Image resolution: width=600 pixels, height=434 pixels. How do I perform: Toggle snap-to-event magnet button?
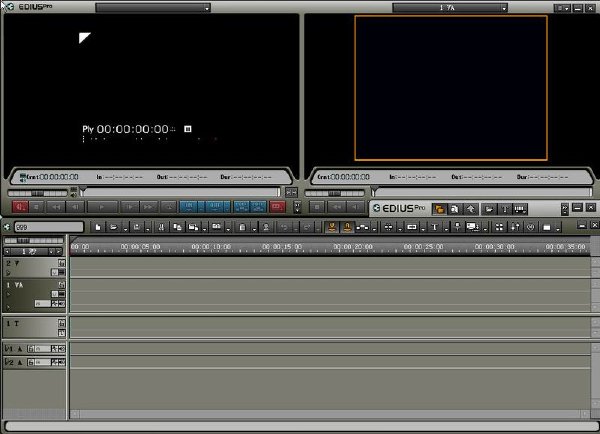pyautogui.click(x=347, y=227)
